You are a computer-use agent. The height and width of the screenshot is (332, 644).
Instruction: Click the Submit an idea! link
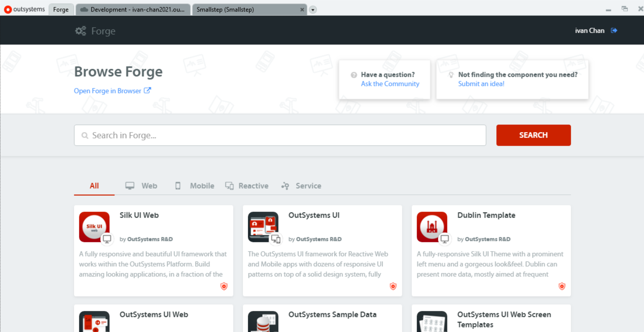point(481,84)
